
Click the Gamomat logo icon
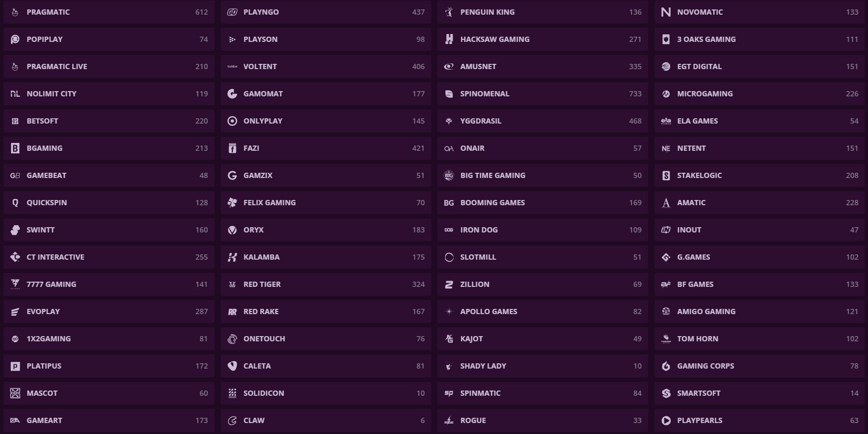coord(232,94)
